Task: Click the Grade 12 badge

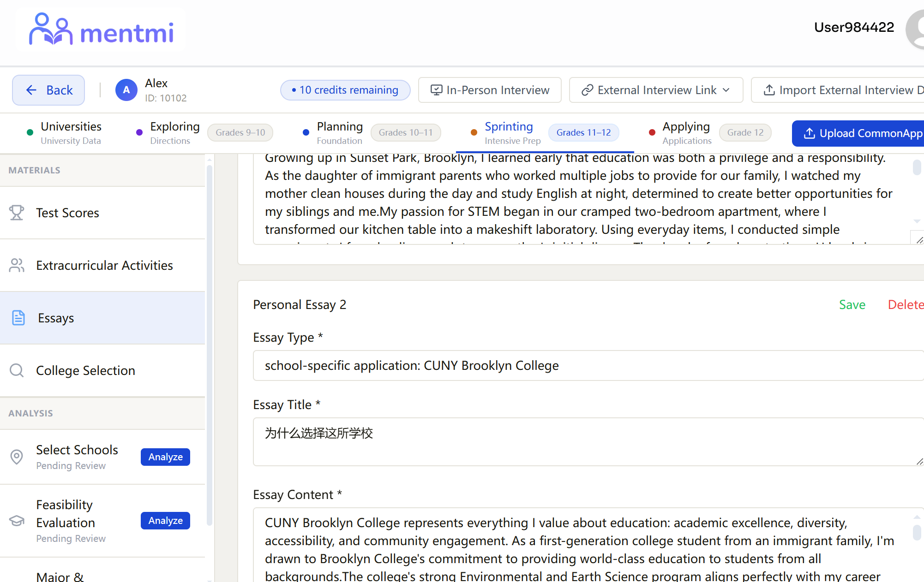Action: tap(745, 133)
